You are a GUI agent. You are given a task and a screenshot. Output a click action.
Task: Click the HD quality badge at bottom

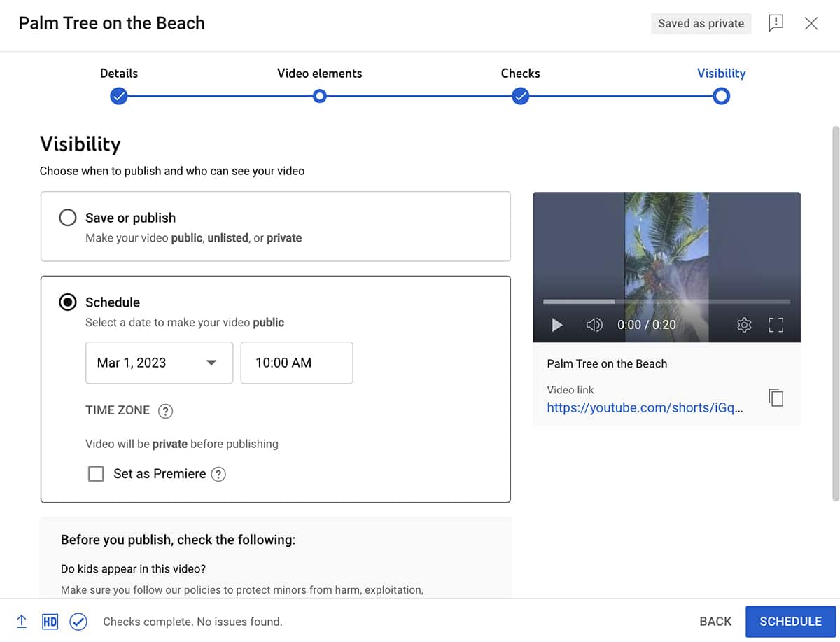click(50, 622)
